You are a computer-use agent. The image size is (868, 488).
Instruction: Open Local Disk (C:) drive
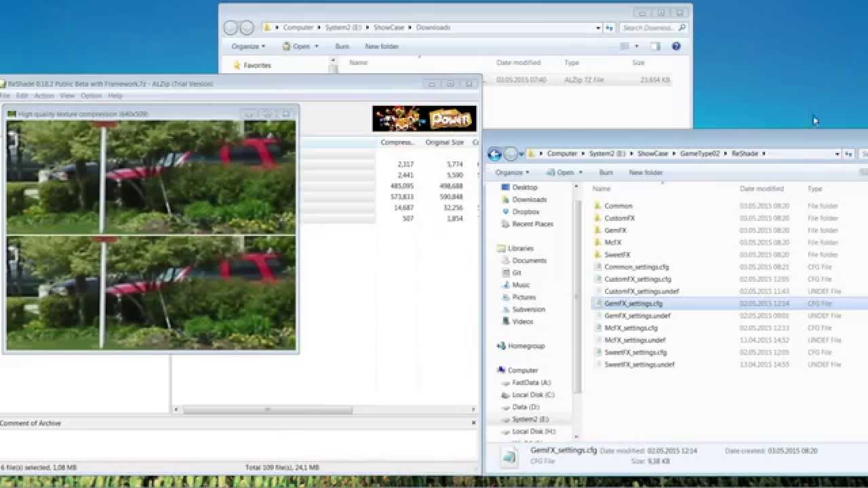(533, 394)
